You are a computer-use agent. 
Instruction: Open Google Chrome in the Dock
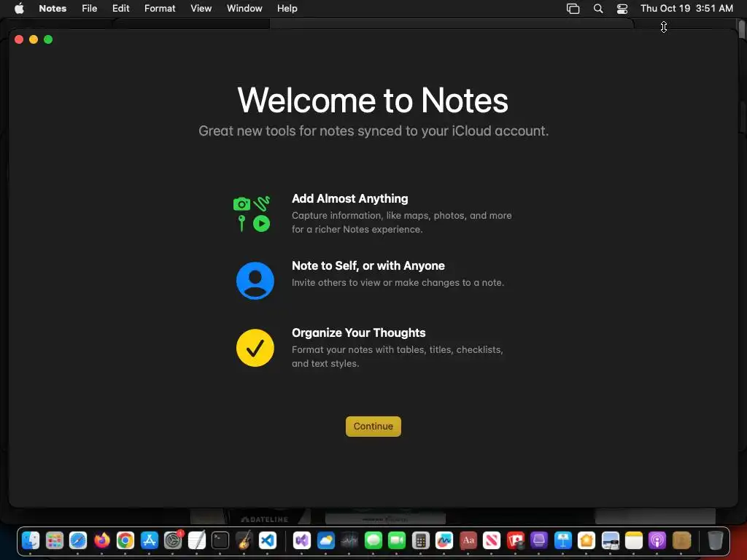[x=125, y=540]
